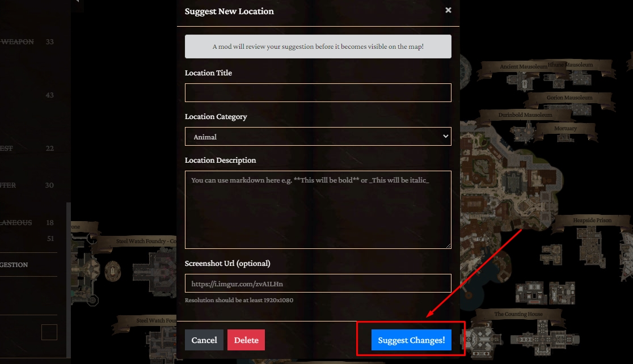Screen dimensions: 633x364
Task: Toggle the empty checkbox in left sidebar
Action: click(49, 332)
